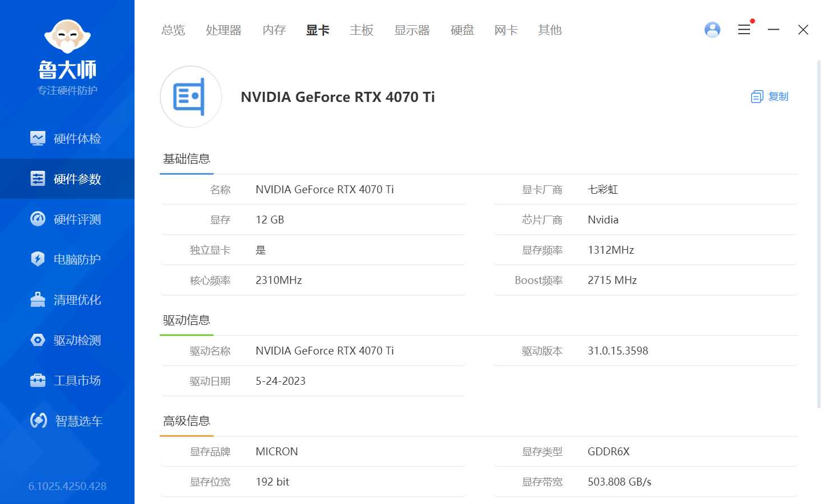Open 清理优化 broom icon
Viewport: 824px width, 504px height.
click(x=38, y=300)
